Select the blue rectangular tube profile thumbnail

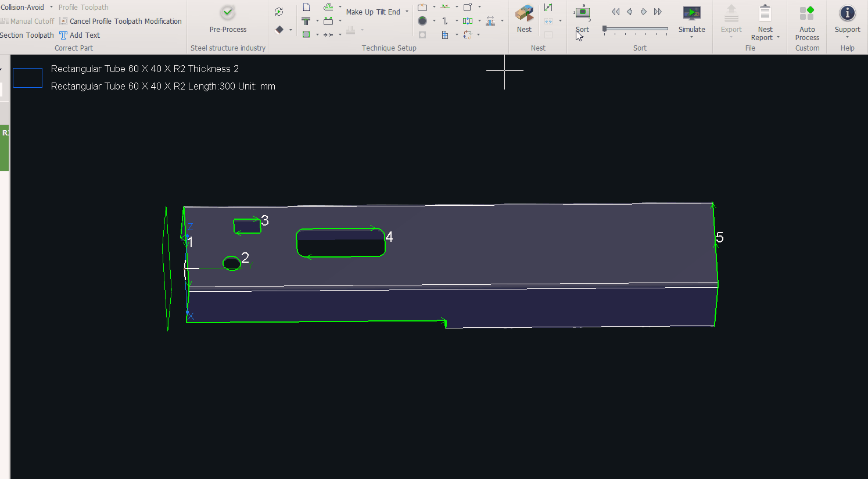point(27,78)
